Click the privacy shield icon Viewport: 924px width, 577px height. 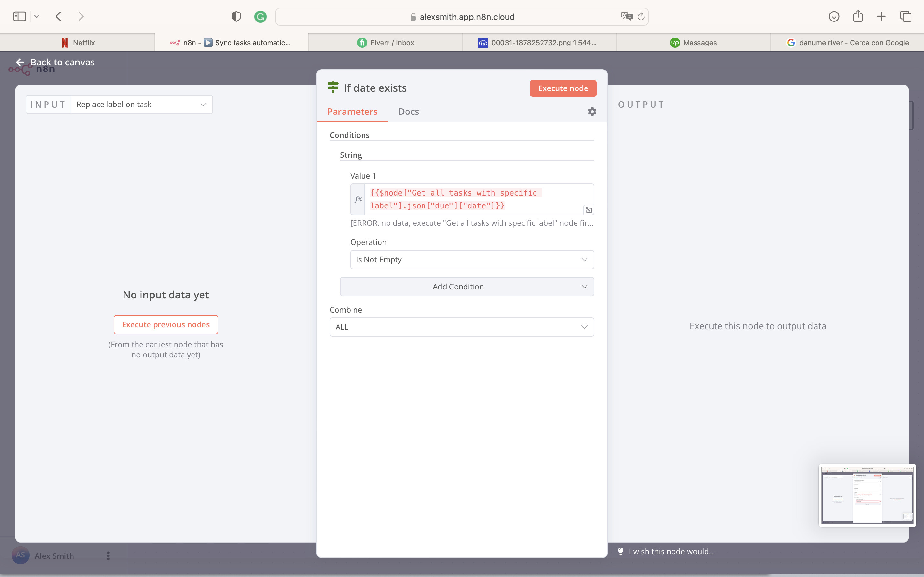pyautogui.click(x=236, y=16)
